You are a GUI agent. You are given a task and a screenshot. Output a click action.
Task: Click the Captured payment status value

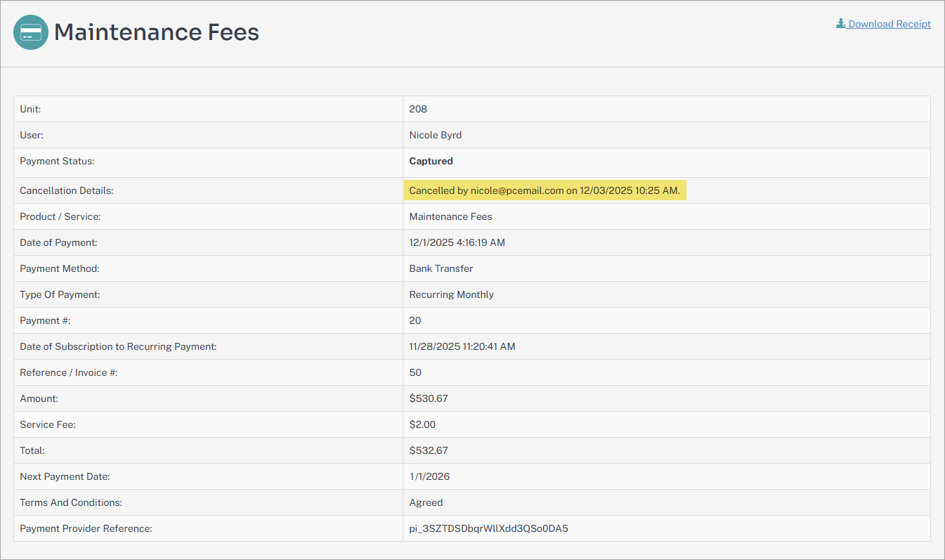pyautogui.click(x=431, y=161)
